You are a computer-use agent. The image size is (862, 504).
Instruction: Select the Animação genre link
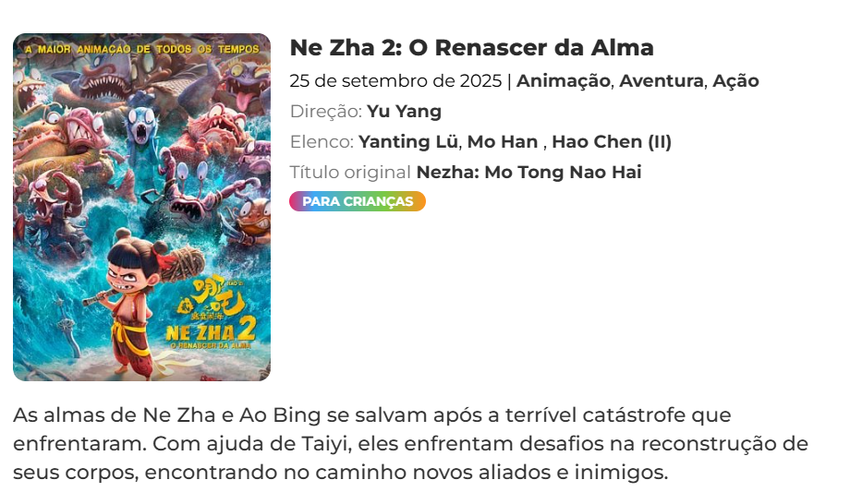point(563,80)
